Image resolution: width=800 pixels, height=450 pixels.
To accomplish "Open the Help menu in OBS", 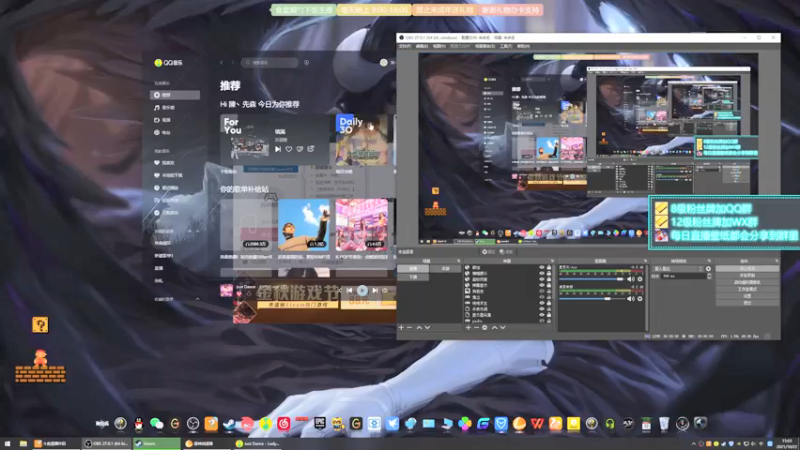I will click(x=523, y=46).
